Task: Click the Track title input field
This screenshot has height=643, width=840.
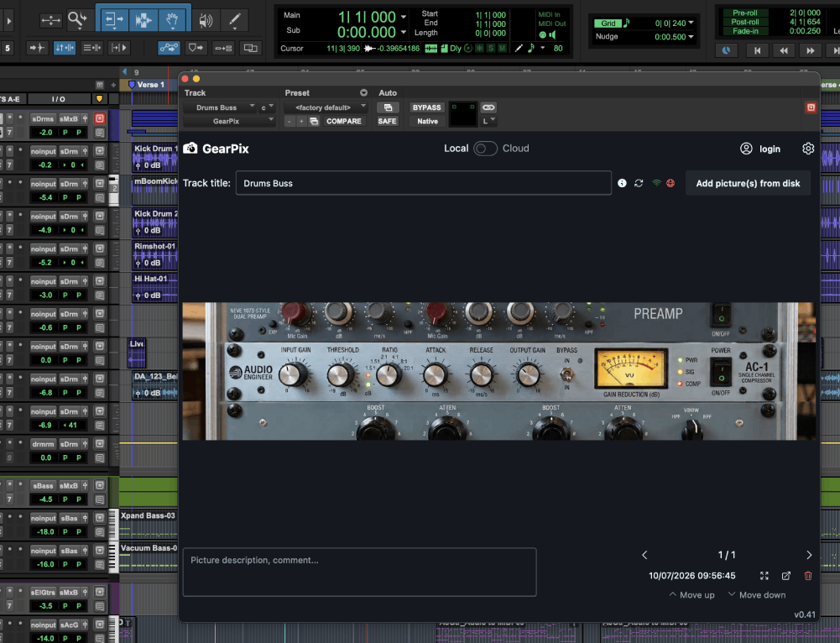Action: pyautogui.click(x=423, y=183)
